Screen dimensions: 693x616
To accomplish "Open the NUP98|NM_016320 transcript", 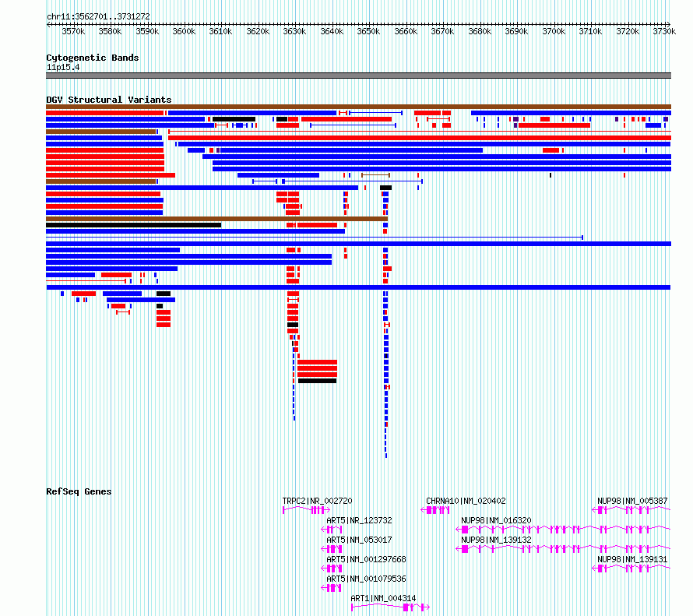I will click(x=496, y=520).
